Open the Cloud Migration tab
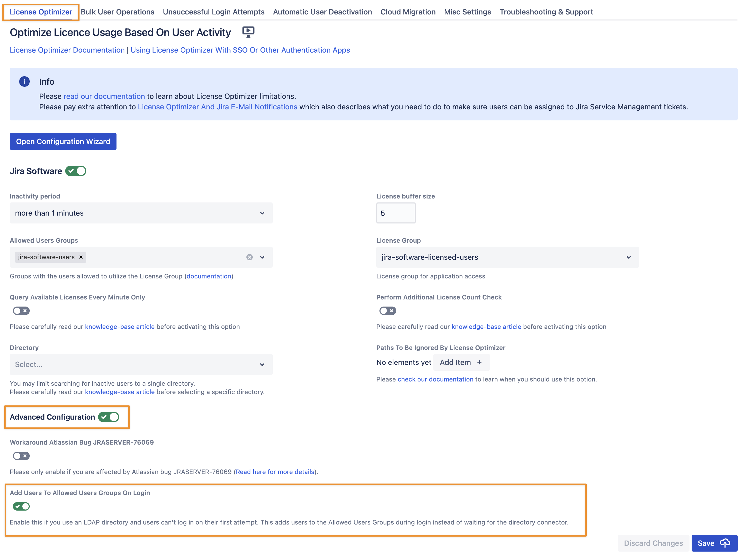 408,12
